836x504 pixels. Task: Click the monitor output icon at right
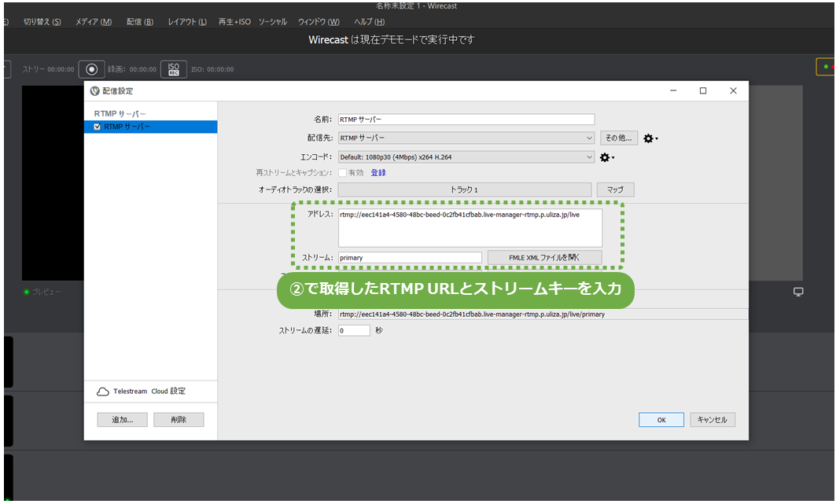click(798, 292)
